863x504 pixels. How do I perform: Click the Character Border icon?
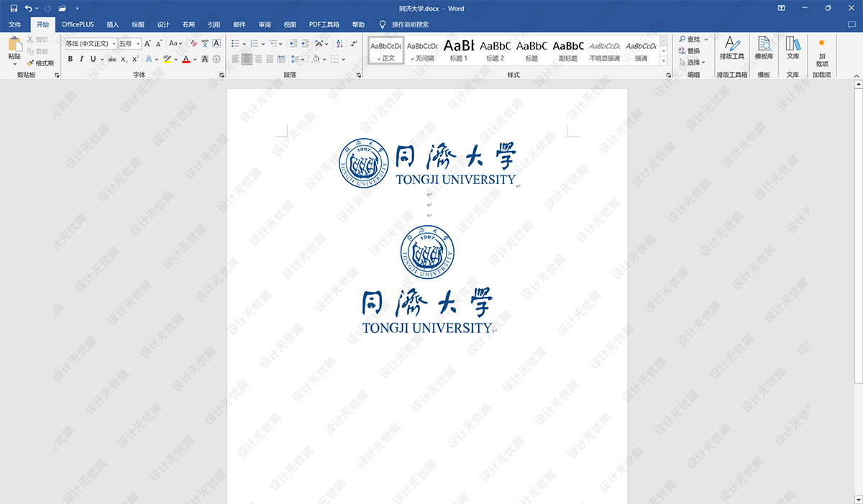(216, 44)
